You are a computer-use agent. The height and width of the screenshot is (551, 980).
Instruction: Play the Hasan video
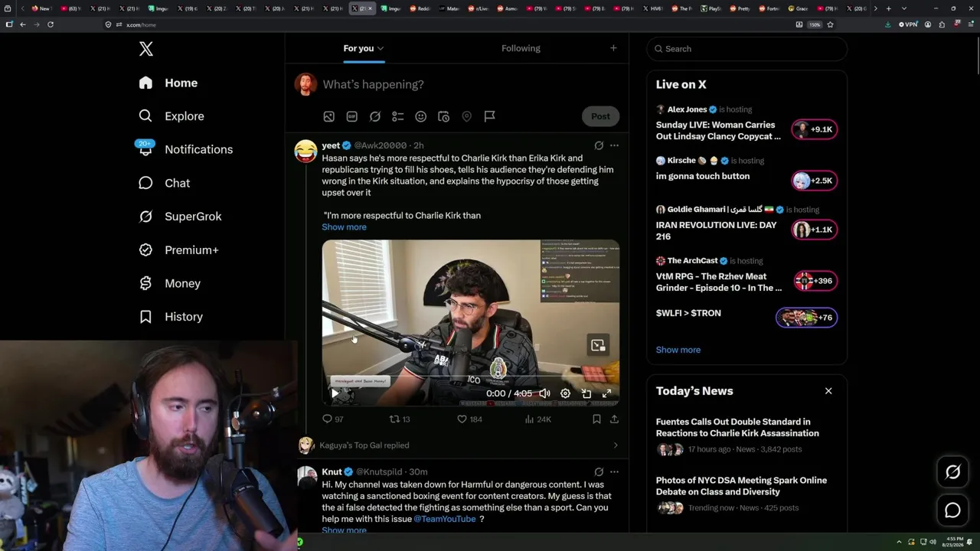click(x=335, y=393)
